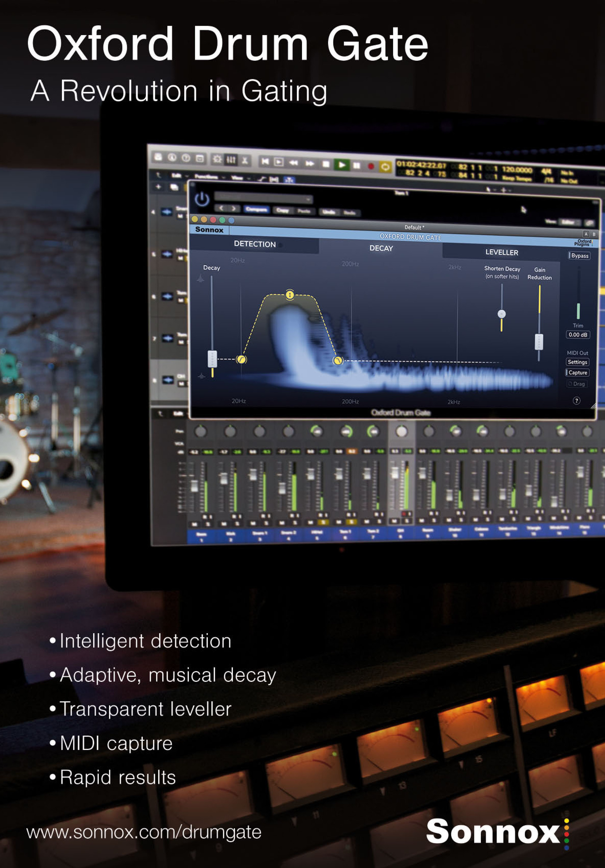Click the Rewind transport button
The image size is (605, 868).
tap(293, 163)
